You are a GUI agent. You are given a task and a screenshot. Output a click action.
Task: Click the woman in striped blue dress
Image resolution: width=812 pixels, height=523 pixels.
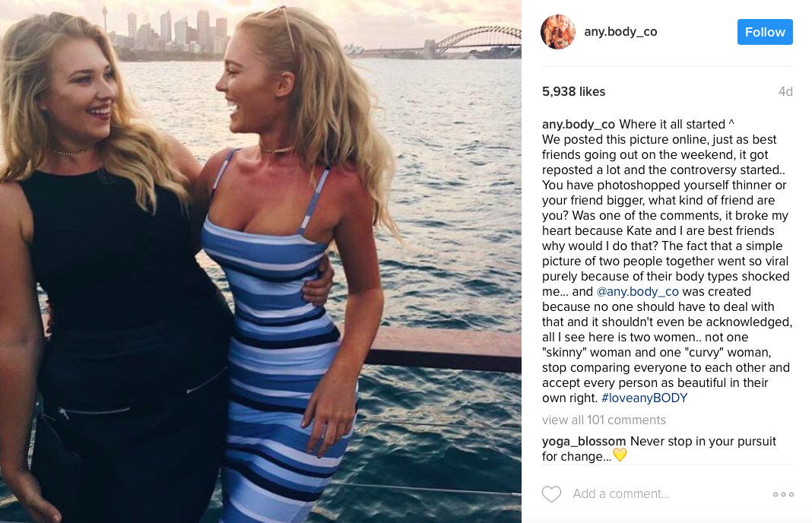pyautogui.click(x=290, y=269)
